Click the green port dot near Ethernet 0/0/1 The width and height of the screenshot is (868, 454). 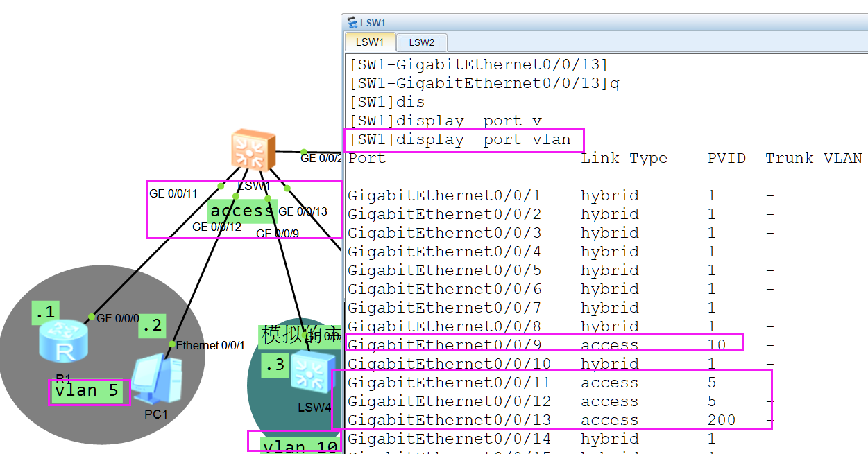(x=171, y=344)
